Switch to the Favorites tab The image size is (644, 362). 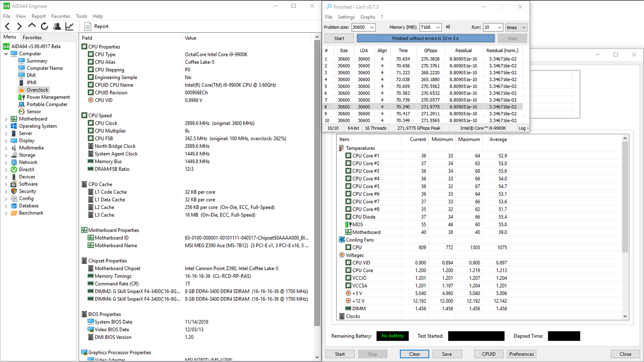point(32,38)
